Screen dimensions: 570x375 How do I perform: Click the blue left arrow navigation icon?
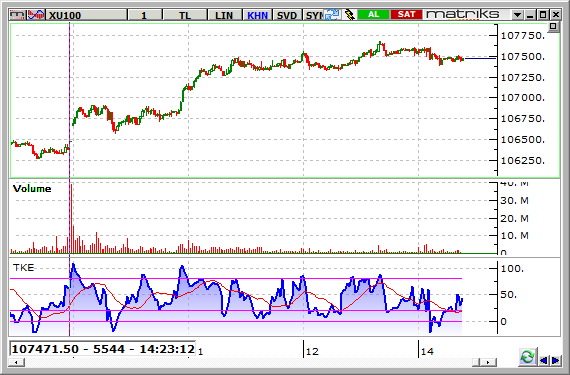point(544,360)
